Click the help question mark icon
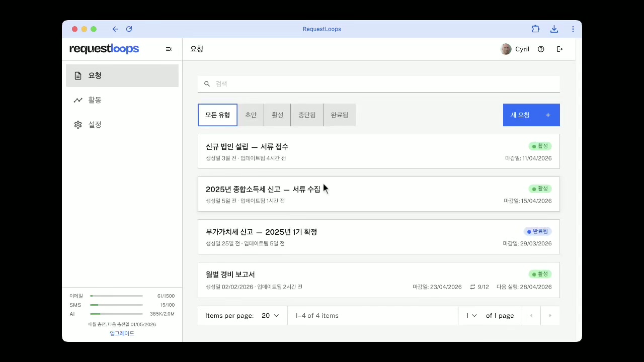The image size is (644, 362). [541, 49]
